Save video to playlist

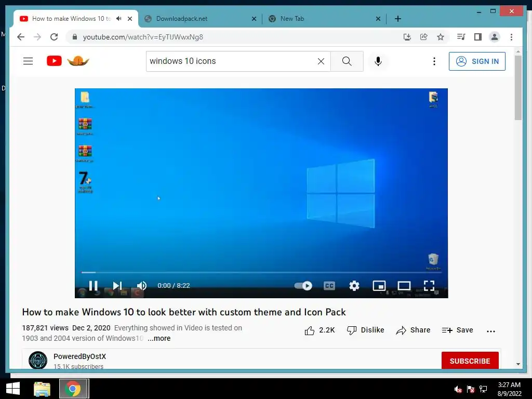pyautogui.click(x=457, y=330)
